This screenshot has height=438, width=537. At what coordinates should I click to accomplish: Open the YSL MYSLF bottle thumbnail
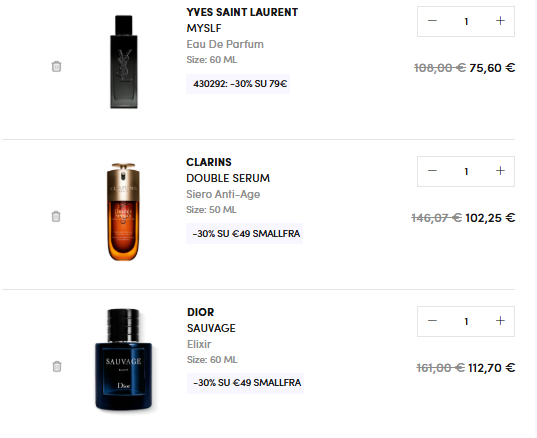124,62
